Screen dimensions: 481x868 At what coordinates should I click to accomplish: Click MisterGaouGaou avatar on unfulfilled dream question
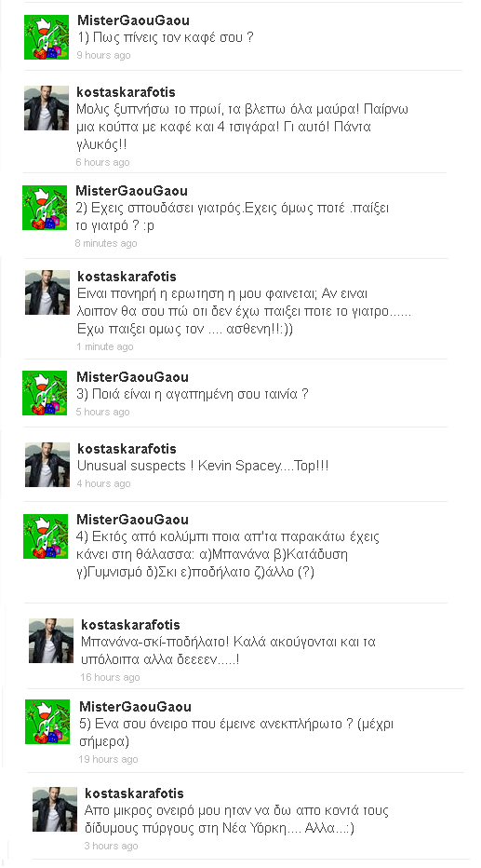(47, 721)
